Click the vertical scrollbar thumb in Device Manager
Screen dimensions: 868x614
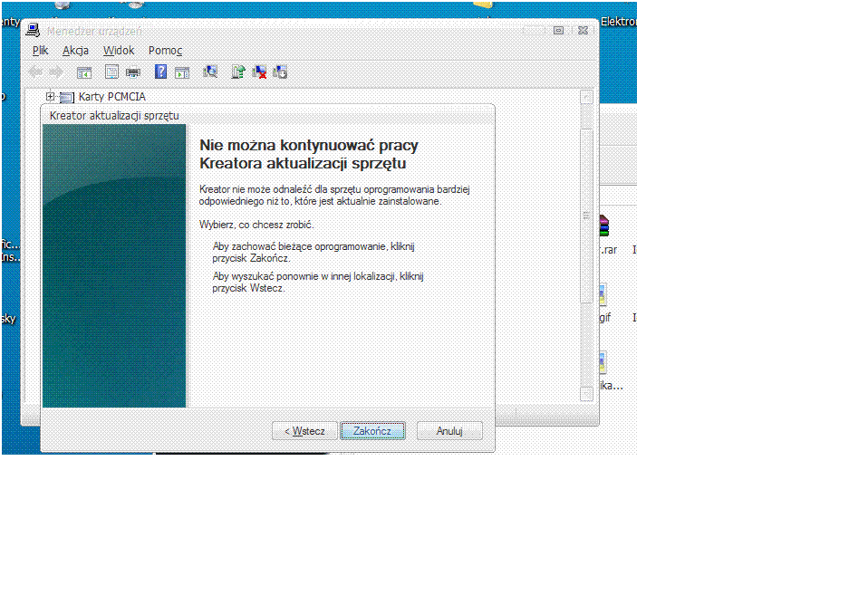586,216
